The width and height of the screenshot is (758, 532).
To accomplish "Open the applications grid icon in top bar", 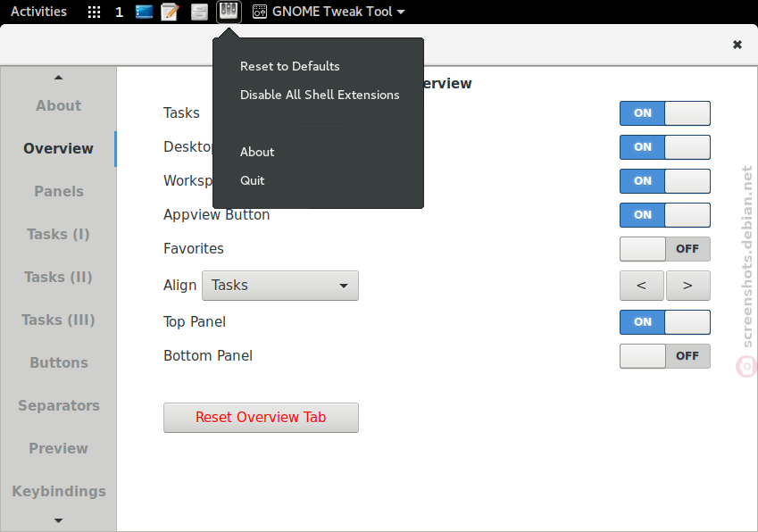I will click(x=95, y=12).
